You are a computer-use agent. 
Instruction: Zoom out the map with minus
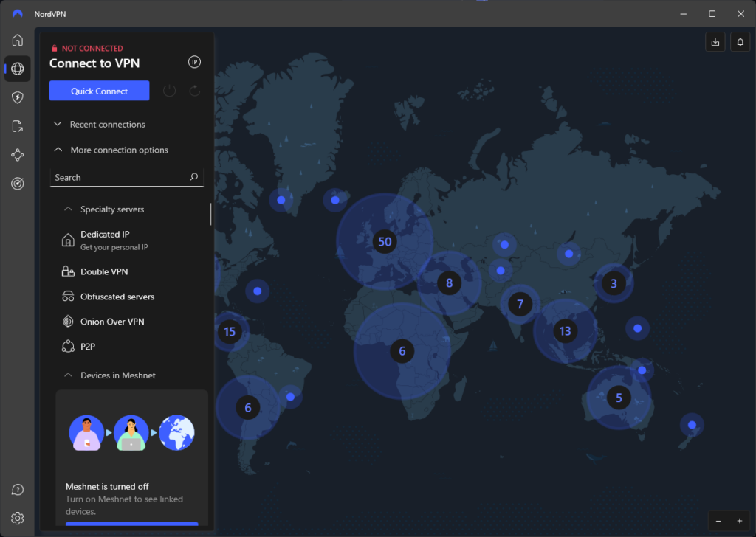pyautogui.click(x=718, y=521)
